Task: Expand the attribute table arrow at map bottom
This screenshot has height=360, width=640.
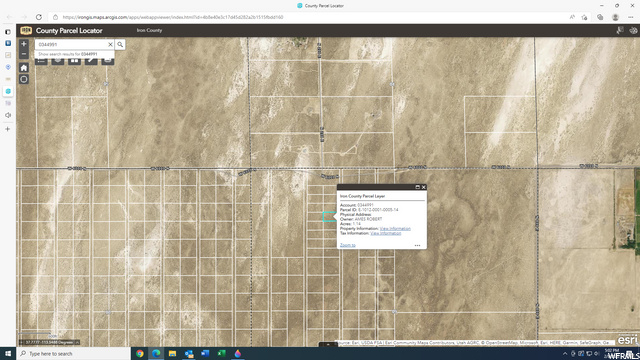Action: (x=328, y=344)
